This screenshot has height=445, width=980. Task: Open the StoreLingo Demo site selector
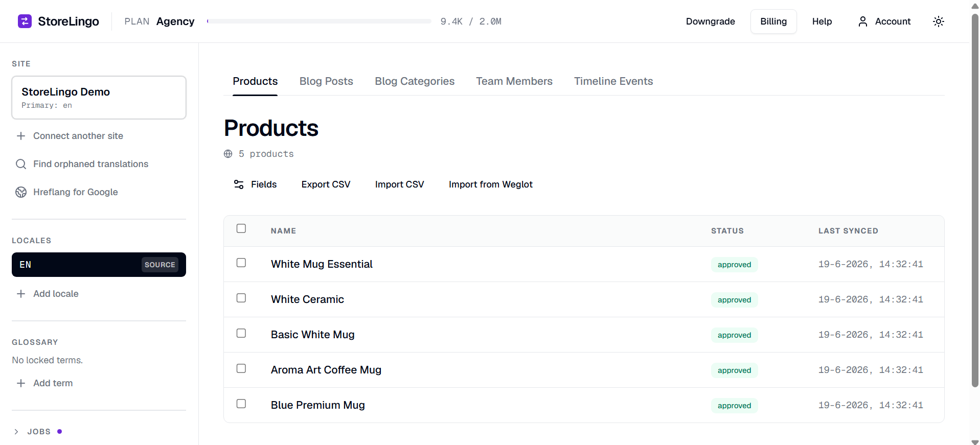click(x=99, y=98)
